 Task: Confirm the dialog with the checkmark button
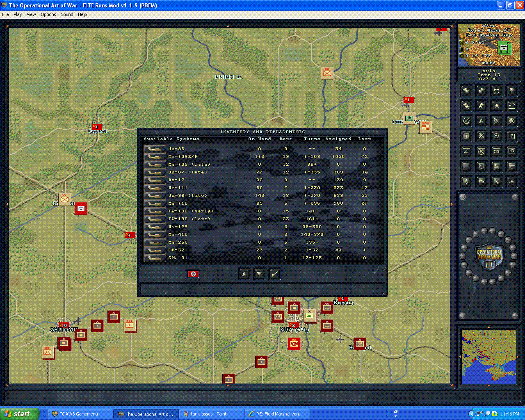point(274,274)
